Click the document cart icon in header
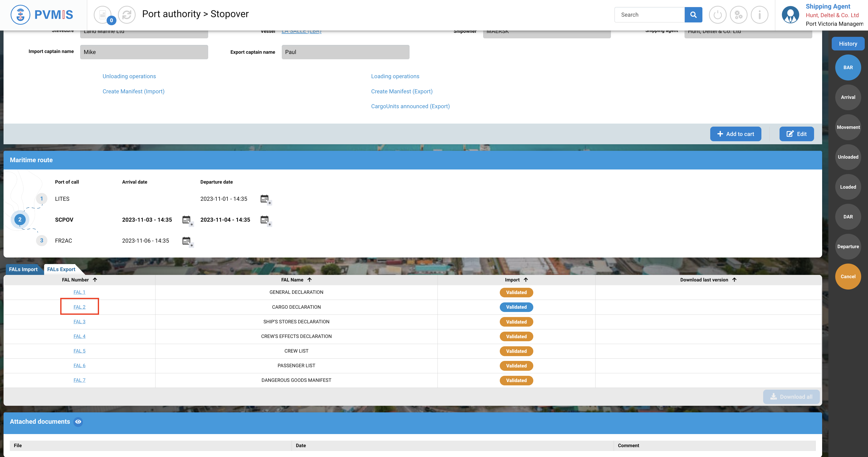The width and height of the screenshot is (868, 457). pyautogui.click(x=102, y=15)
